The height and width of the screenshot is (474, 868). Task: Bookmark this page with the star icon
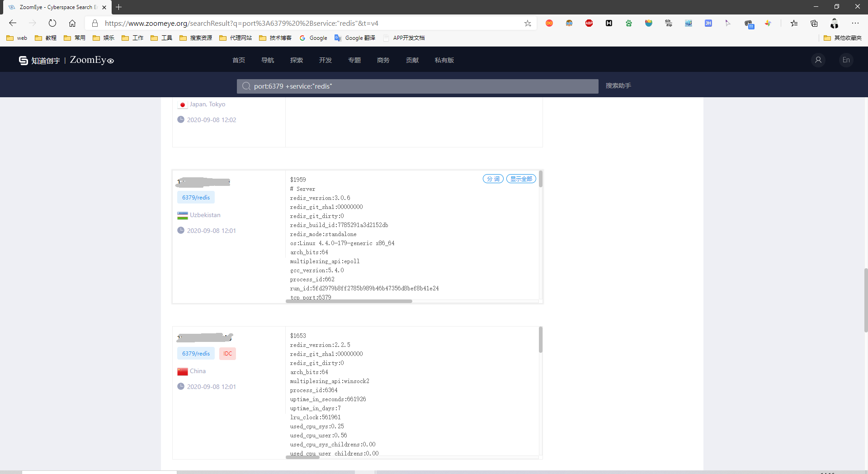(x=528, y=23)
